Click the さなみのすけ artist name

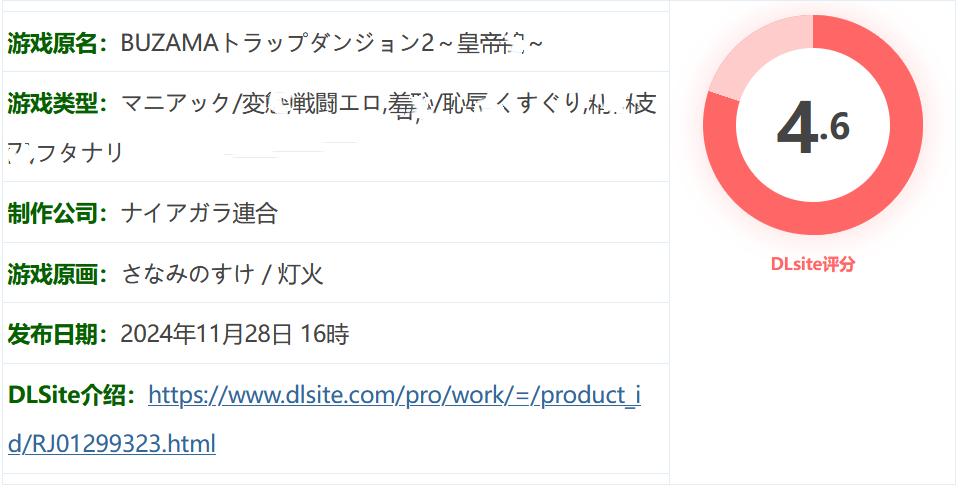(x=187, y=275)
